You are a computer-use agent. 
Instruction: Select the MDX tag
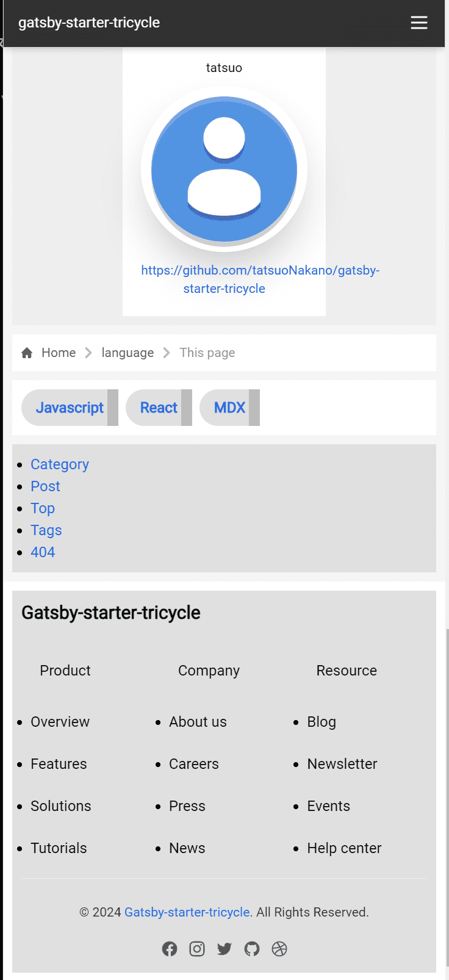[x=229, y=408]
